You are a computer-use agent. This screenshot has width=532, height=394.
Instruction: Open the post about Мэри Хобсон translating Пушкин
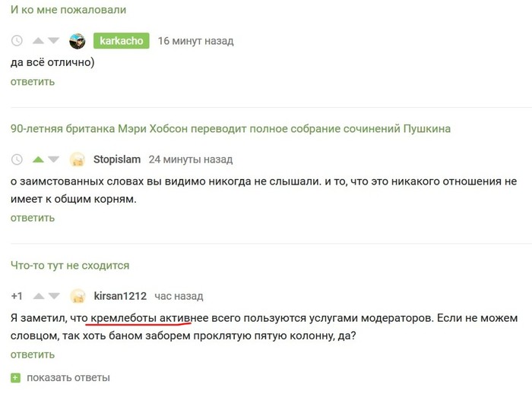(230, 128)
